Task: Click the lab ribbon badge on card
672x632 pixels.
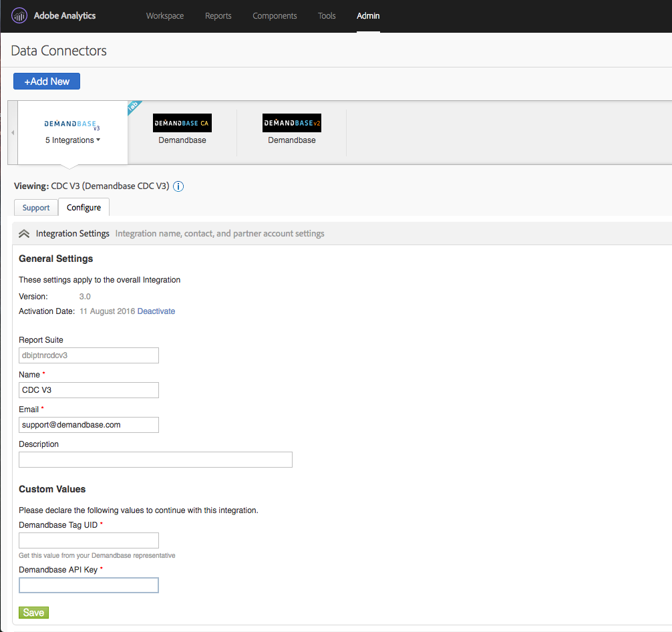Action: click(x=134, y=107)
